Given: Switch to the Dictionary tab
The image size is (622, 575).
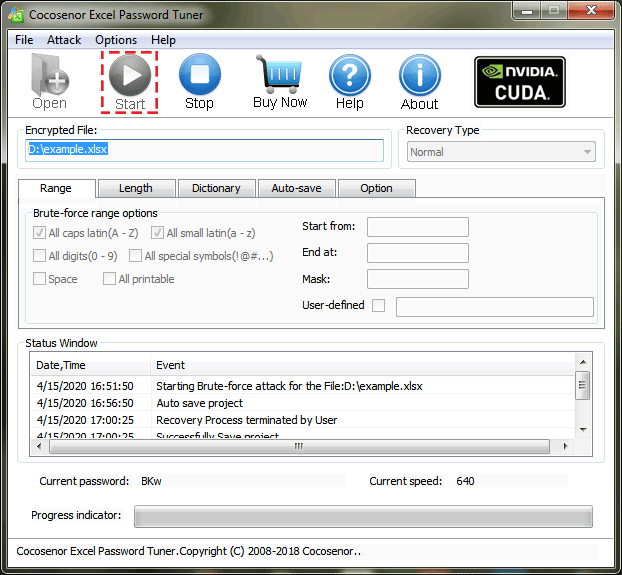Looking at the screenshot, I should point(216,188).
